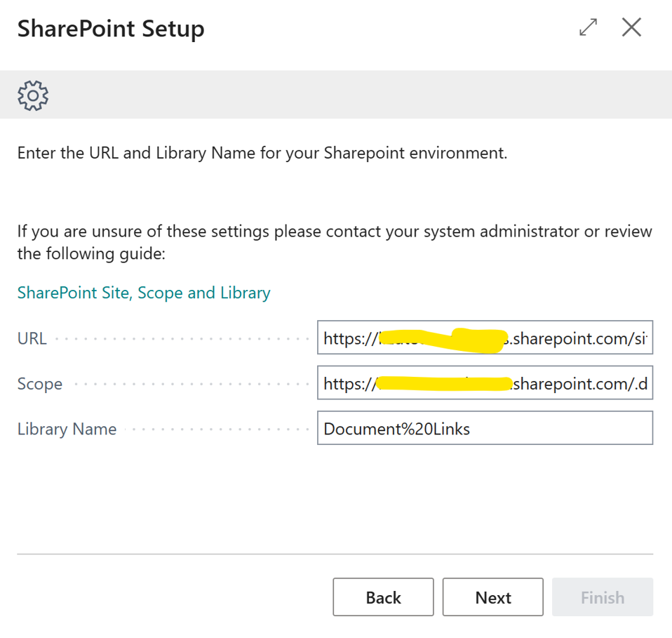Image resolution: width=672 pixels, height=638 pixels.
Task: Click the Library Name label
Action: pyautogui.click(x=67, y=429)
